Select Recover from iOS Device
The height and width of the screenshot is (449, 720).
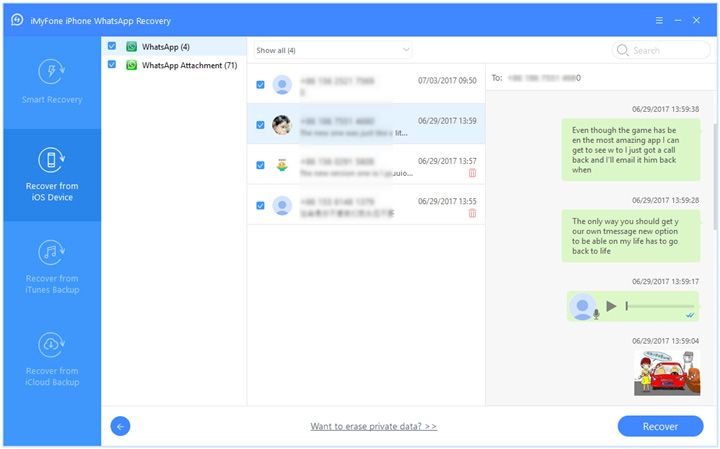(x=51, y=160)
